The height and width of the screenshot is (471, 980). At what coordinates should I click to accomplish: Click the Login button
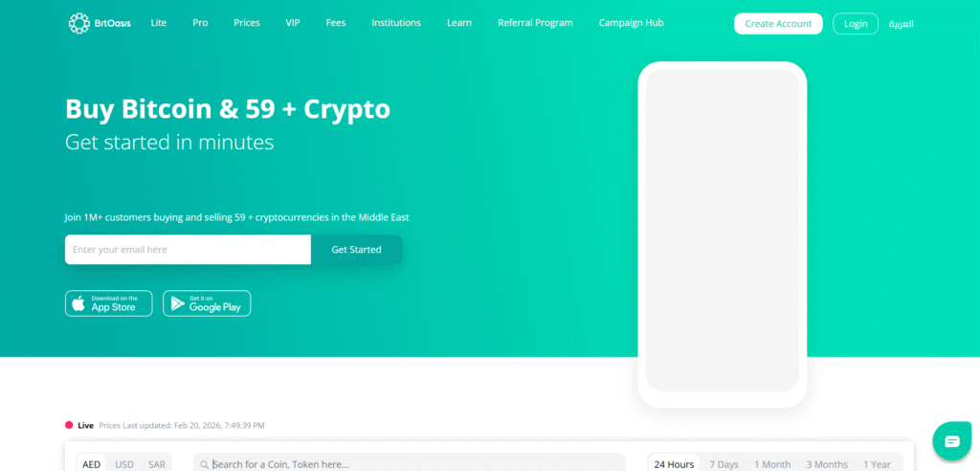856,24
